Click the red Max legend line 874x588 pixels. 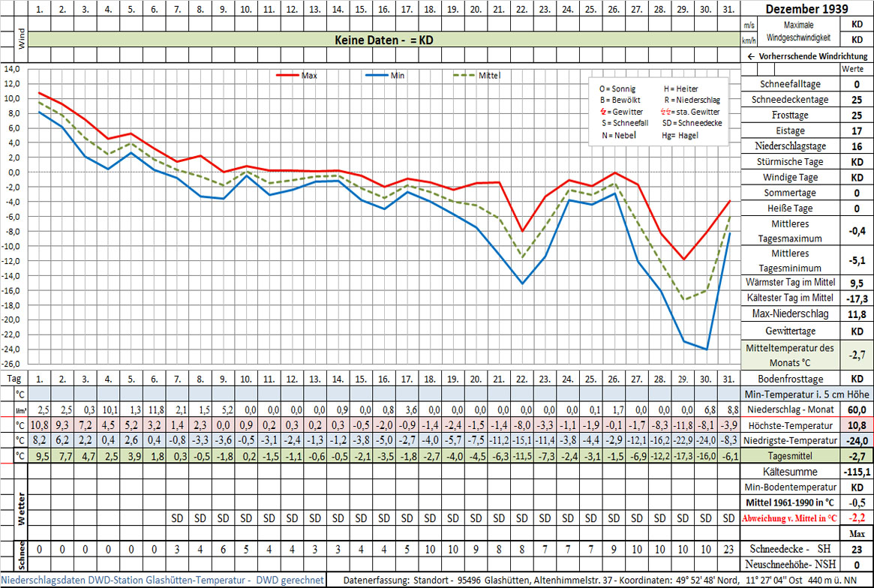pos(287,76)
